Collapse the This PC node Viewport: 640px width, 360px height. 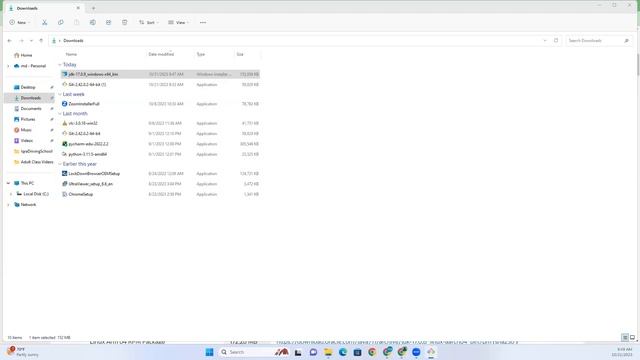pos(8,183)
